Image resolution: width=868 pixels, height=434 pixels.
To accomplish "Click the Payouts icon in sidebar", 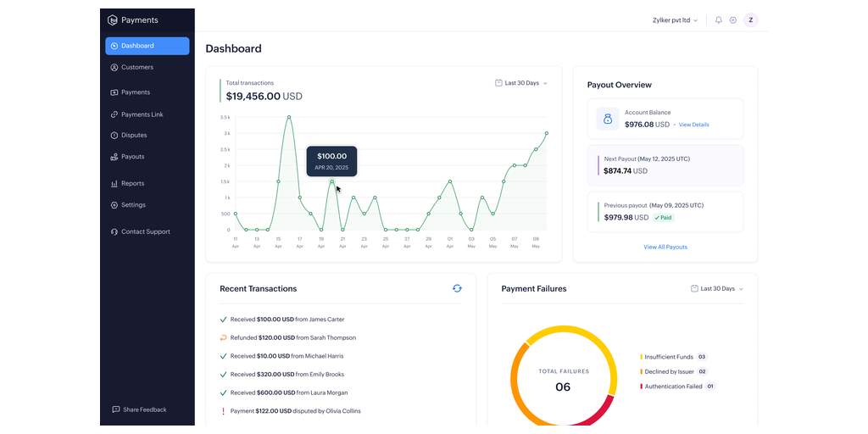I will click(114, 157).
